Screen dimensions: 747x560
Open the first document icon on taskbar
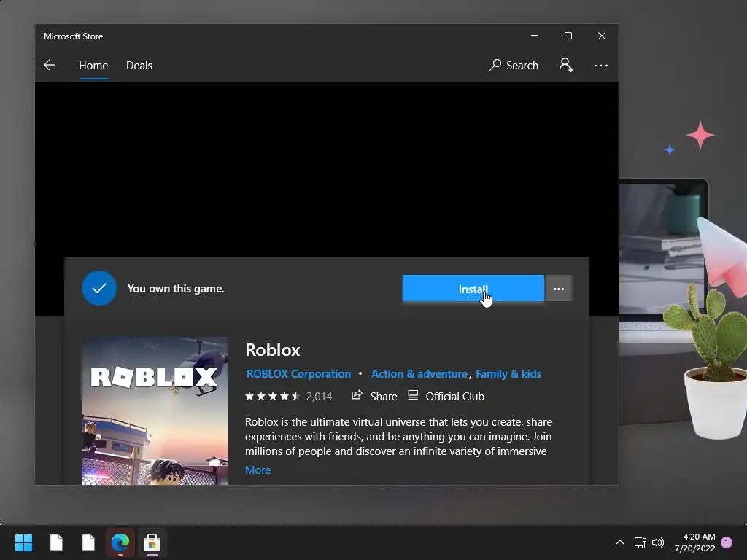pos(56,542)
